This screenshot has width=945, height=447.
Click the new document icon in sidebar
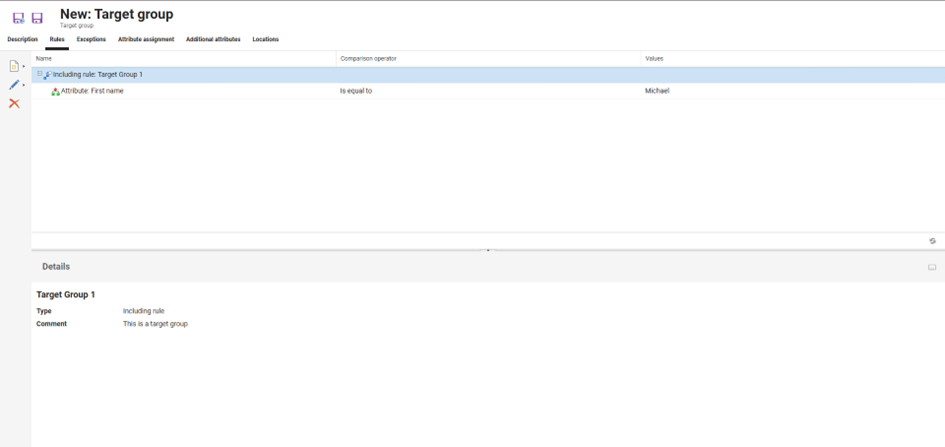(14, 66)
